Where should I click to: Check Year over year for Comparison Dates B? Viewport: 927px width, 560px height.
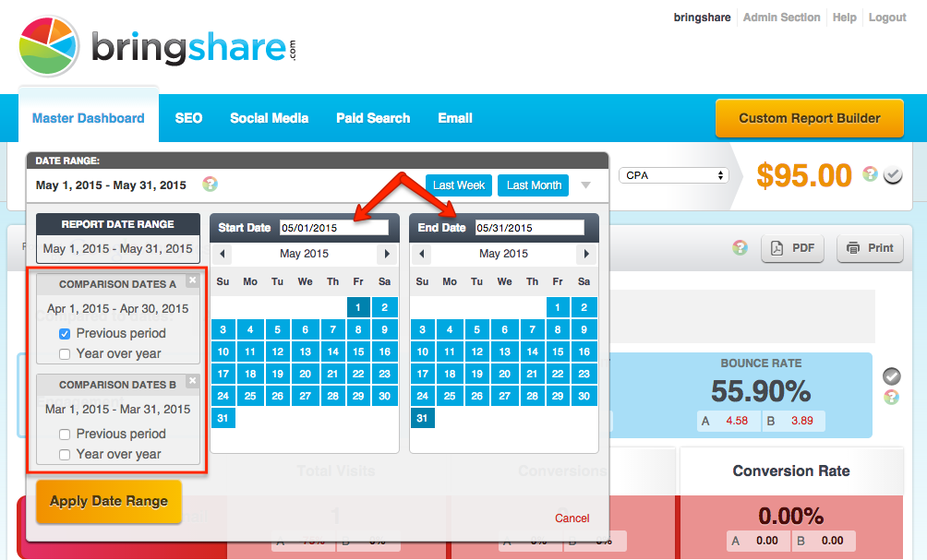click(65, 454)
